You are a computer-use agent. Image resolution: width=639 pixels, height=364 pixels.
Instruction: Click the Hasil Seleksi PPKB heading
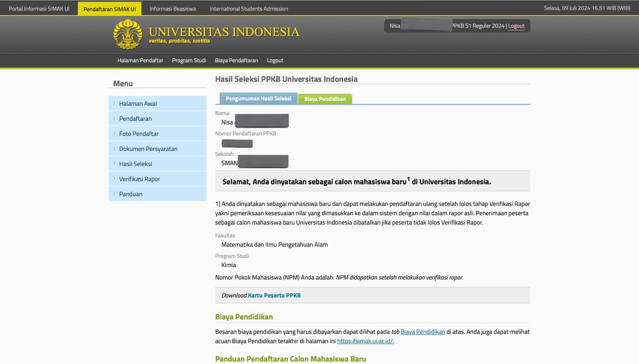pos(286,79)
